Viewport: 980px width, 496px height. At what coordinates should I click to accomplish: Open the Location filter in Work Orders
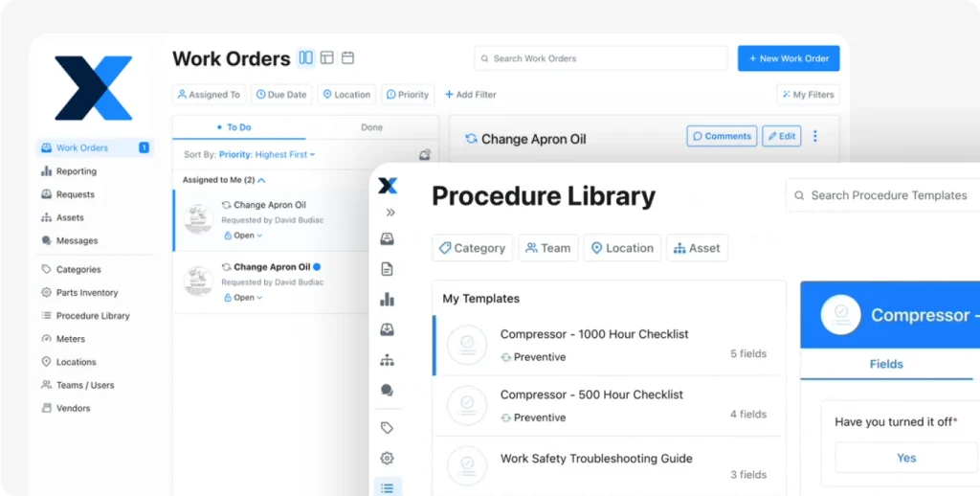[x=346, y=95]
